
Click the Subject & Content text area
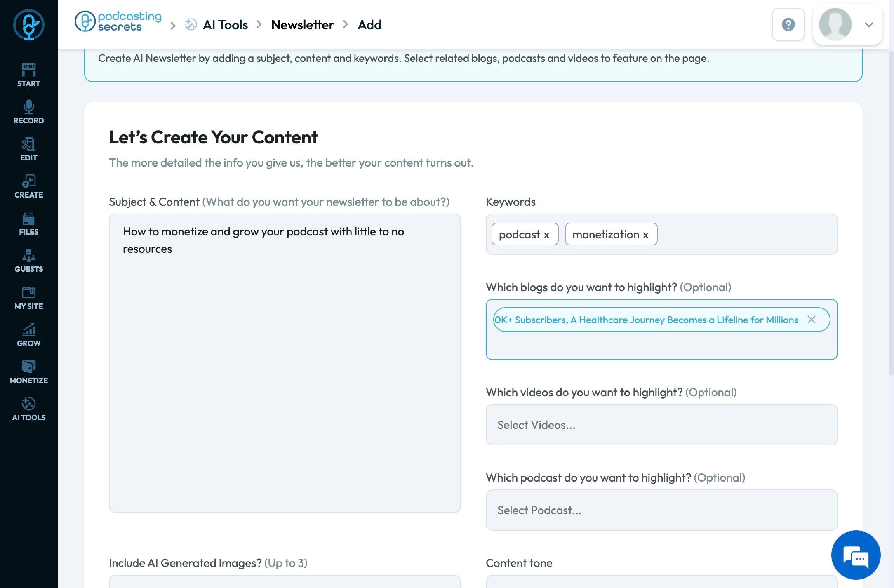click(285, 363)
